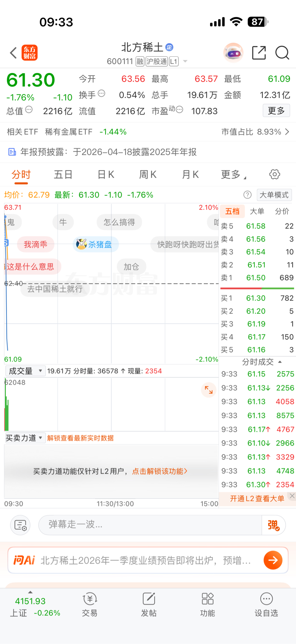Open info icon next to 换手
Image resolution: width=296 pixels, height=644 pixels.
pos(101,93)
